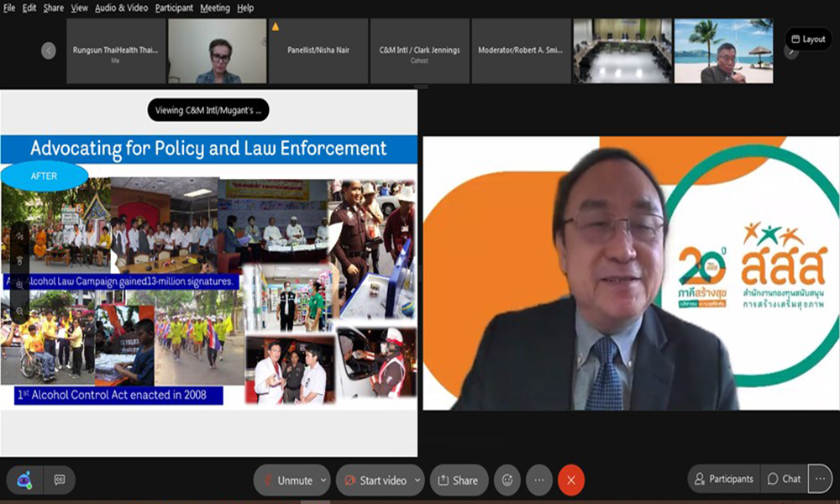Expand video options arrow beside Start video
The width and height of the screenshot is (840, 504).
(417, 480)
